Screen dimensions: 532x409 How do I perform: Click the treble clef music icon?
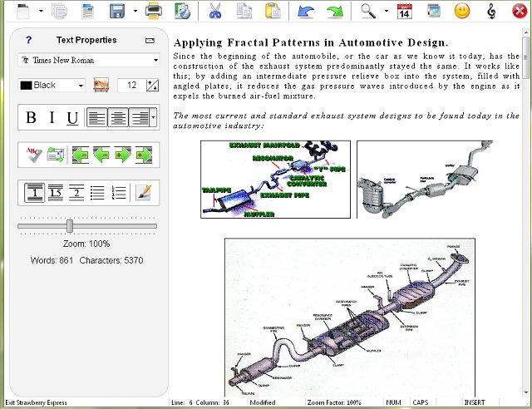pyautogui.click(x=491, y=11)
